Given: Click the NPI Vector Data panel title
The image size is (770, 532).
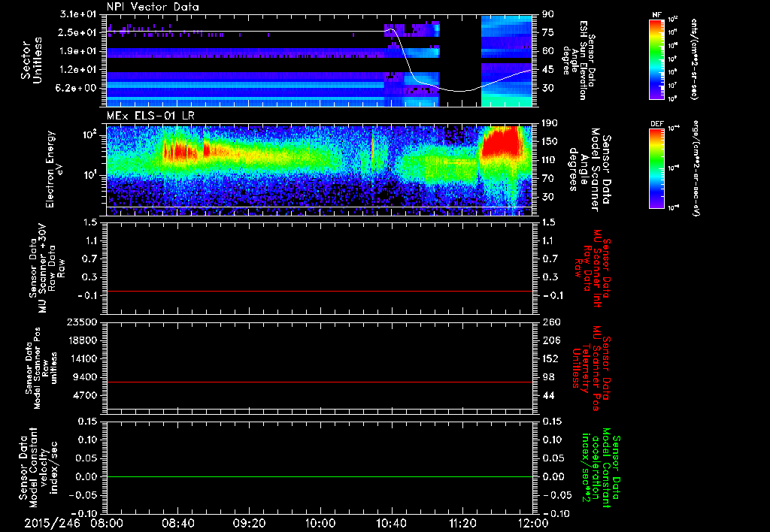Looking at the screenshot, I should point(153,7).
